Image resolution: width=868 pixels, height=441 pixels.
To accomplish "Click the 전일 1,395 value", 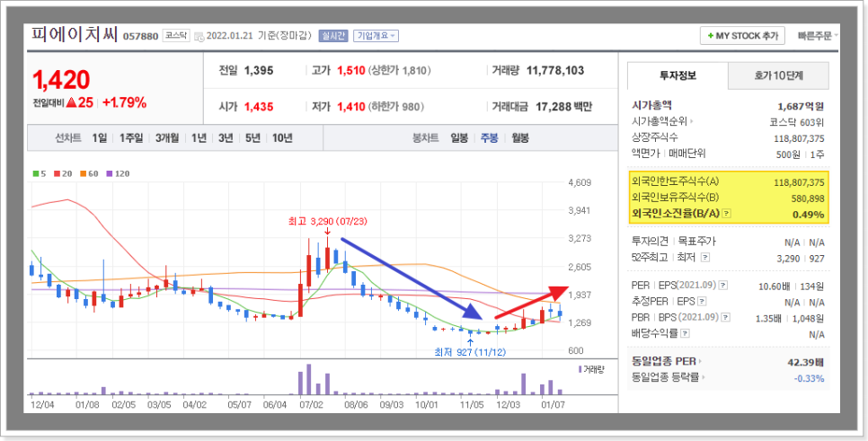I will pyautogui.click(x=259, y=71).
